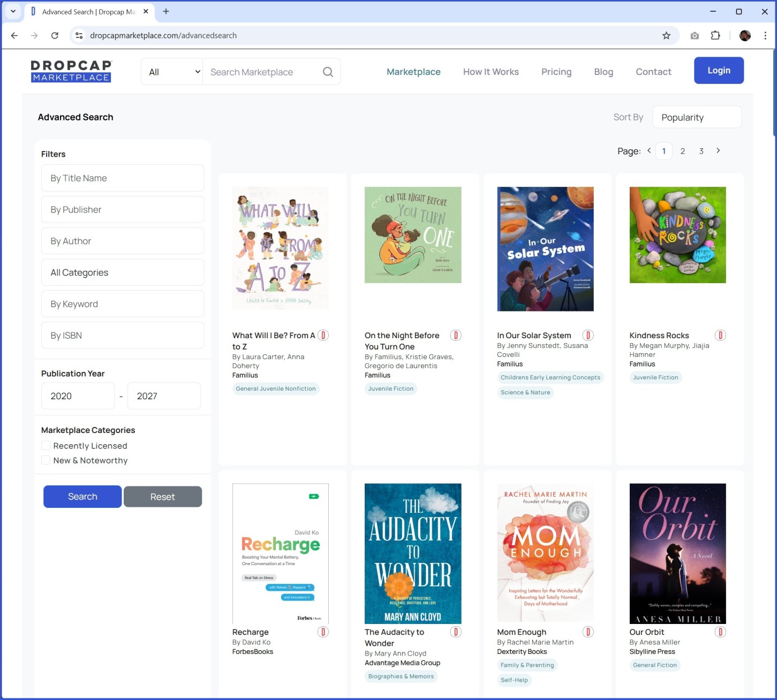
Task: Click the red Dropcap badge beside Kindness Rocks
Action: pos(720,336)
